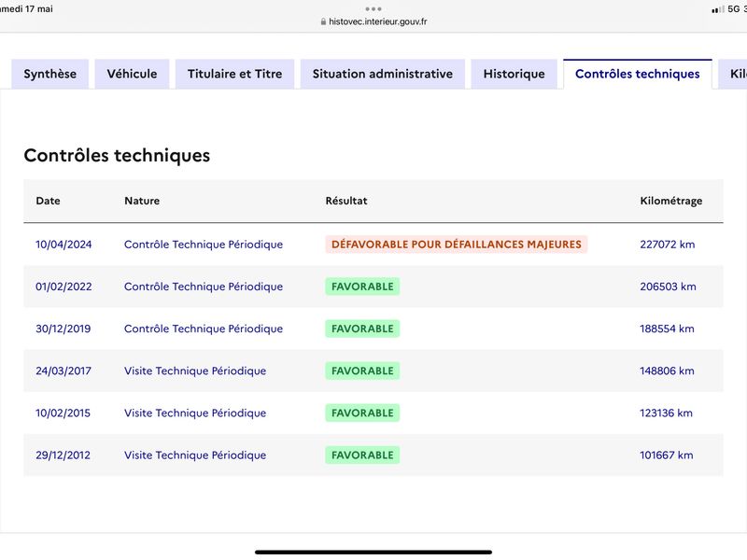Select the Titulaire et Titre tab
747x560 pixels.
(x=235, y=74)
